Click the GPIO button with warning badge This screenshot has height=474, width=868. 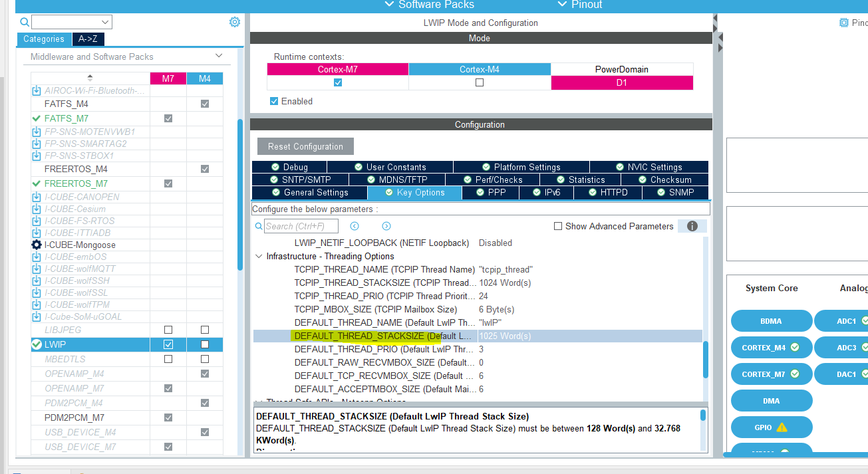(771, 427)
